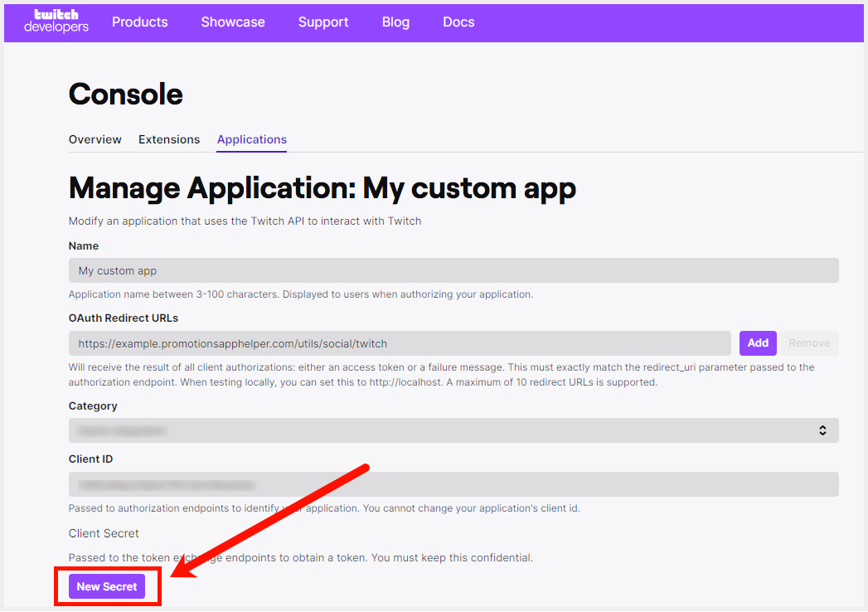Switch to the Extensions tab

coord(169,139)
